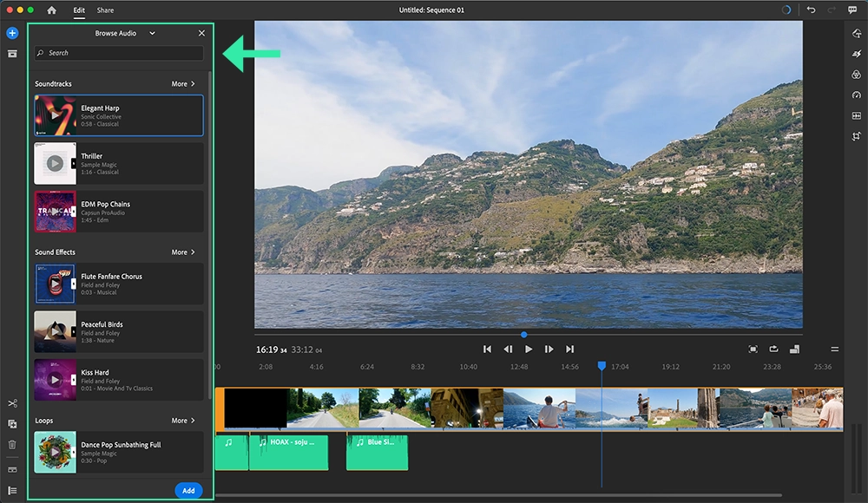Open the Crop and Rotate panel
This screenshot has height=503, width=868.
coord(856,136)
